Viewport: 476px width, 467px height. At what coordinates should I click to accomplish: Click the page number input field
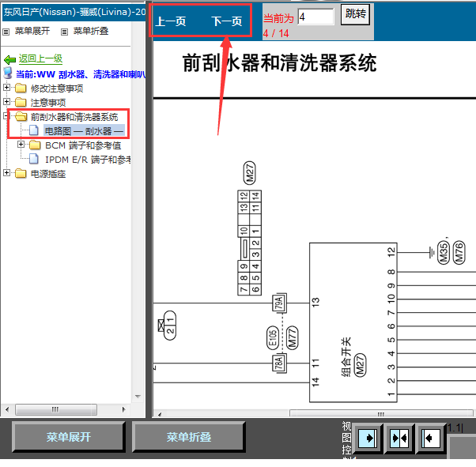[x=316, y=17]
